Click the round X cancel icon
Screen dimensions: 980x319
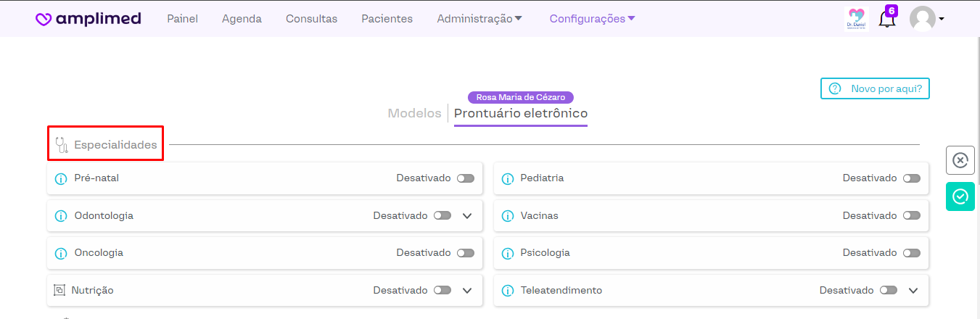pyautogui.click(x=960, y=160)
